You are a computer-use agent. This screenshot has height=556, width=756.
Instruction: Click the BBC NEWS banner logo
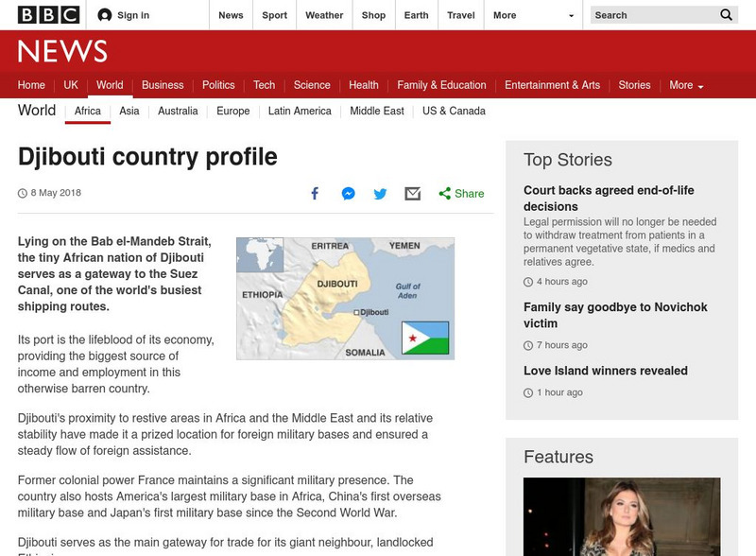coord(62,51)
